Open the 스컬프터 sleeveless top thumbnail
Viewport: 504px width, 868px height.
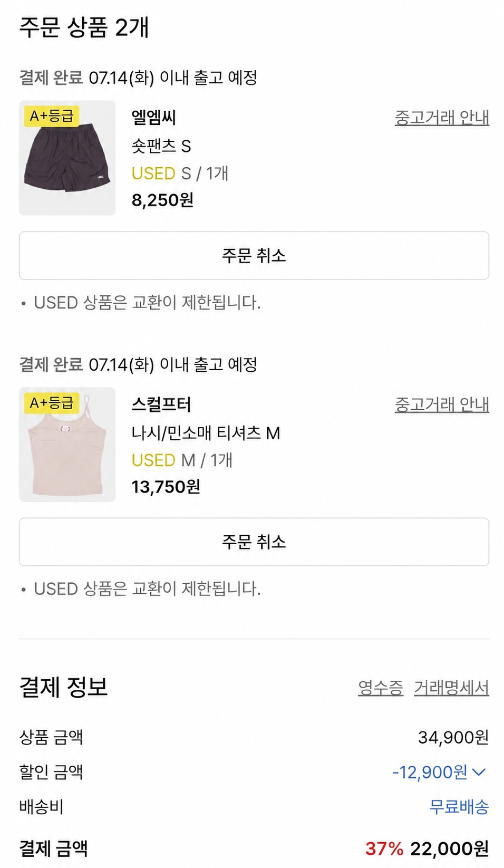tap(67, 445)
